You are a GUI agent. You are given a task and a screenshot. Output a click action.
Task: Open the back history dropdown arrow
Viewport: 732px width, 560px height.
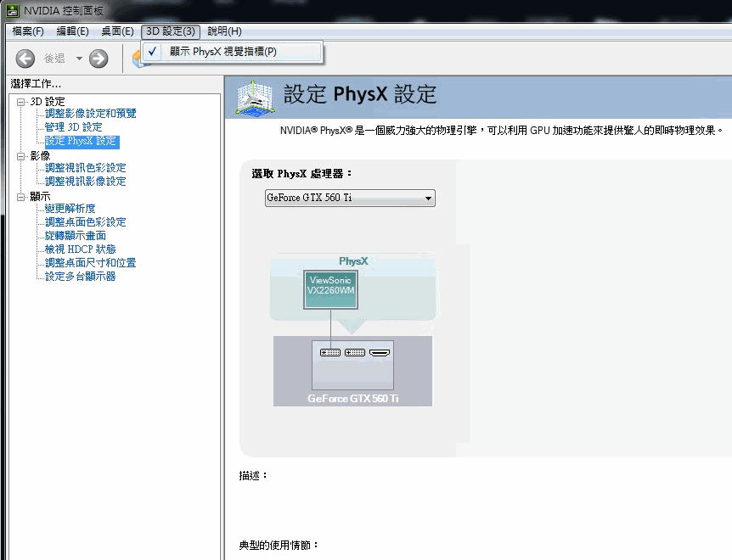(x=79, y=59)
